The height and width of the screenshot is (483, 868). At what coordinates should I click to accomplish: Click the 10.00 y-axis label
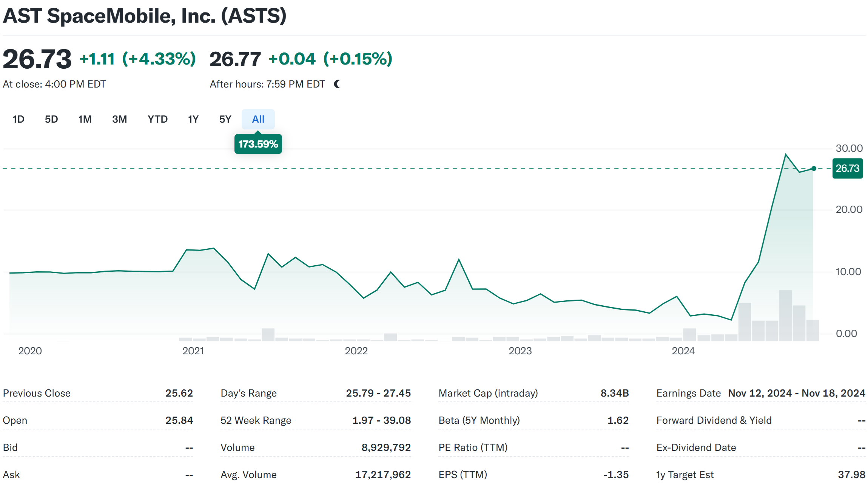tap(848, 272)
